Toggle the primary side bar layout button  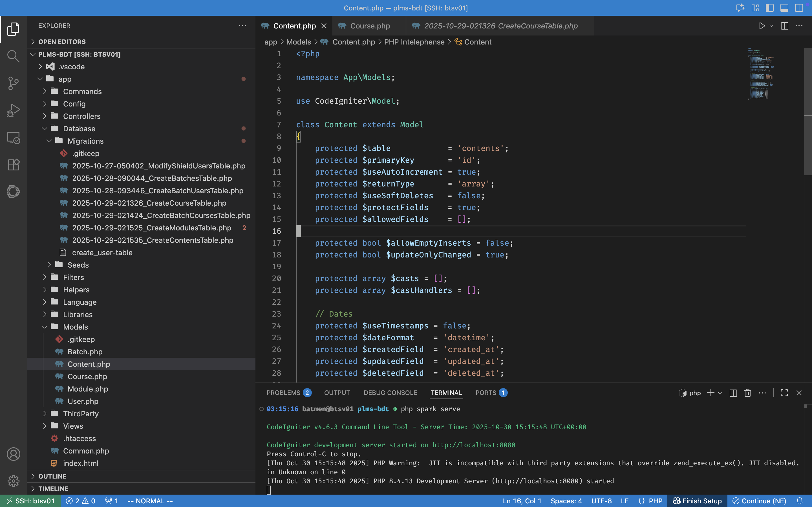(x=770, y=8)
